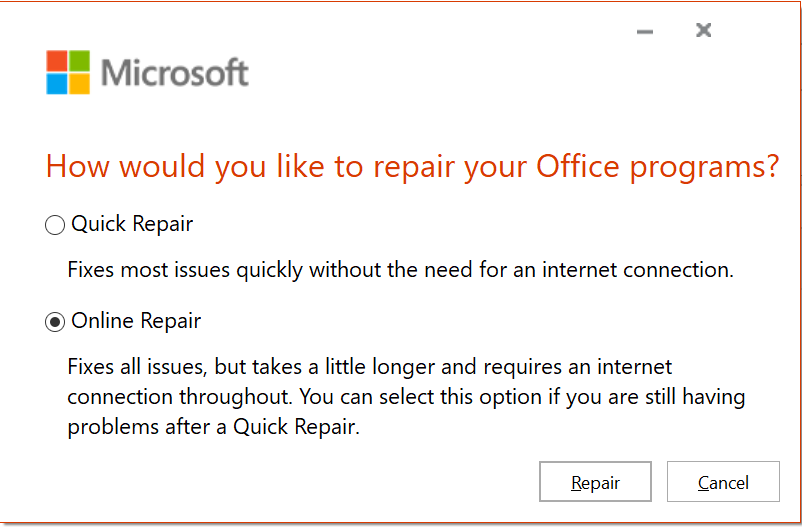Click the "Online Repair" option label
This screenshot has height=527, width=802.
click(136, 321)
